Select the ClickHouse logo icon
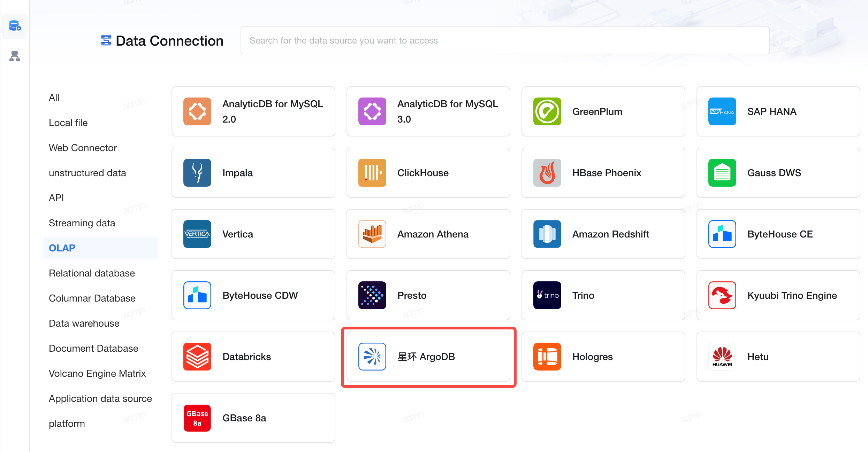Viewport: 868px width, 452px height. [372, 173]
